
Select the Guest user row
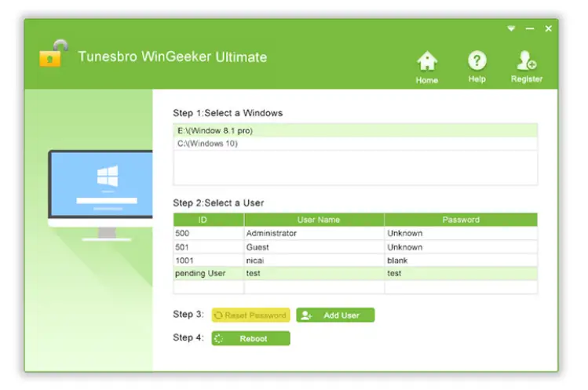[355, 247]
